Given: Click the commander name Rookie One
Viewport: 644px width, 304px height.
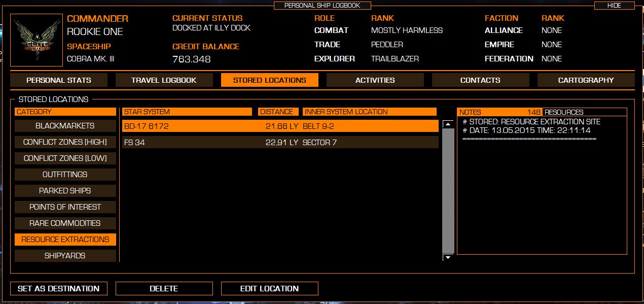Looking at the screenshot, I should pyautogui.click(x=95, y=31).
